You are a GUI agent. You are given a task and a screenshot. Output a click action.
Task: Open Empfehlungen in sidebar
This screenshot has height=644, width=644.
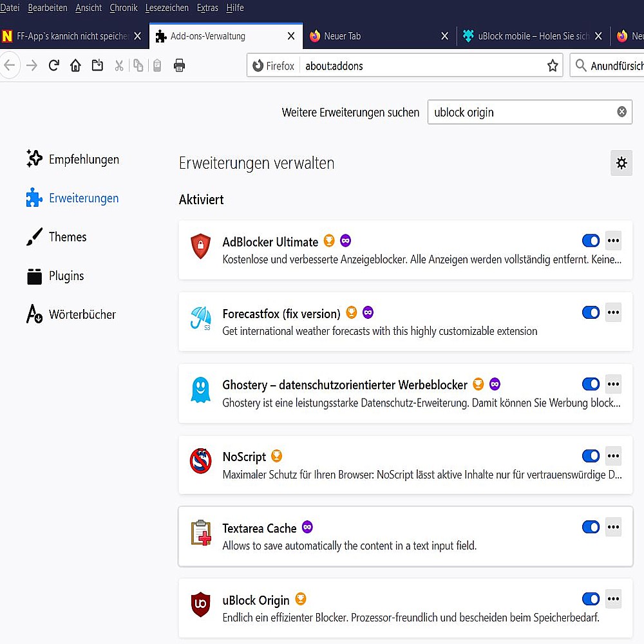[x=73, y=159]
